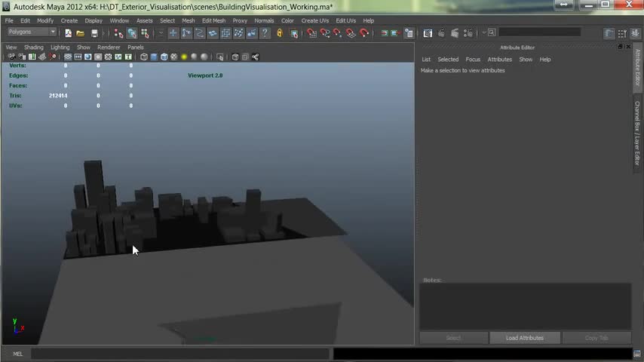Switch to Channel Box / Layer Editor tab
This screenshot has height=362, width=644.
coord(637,133)
